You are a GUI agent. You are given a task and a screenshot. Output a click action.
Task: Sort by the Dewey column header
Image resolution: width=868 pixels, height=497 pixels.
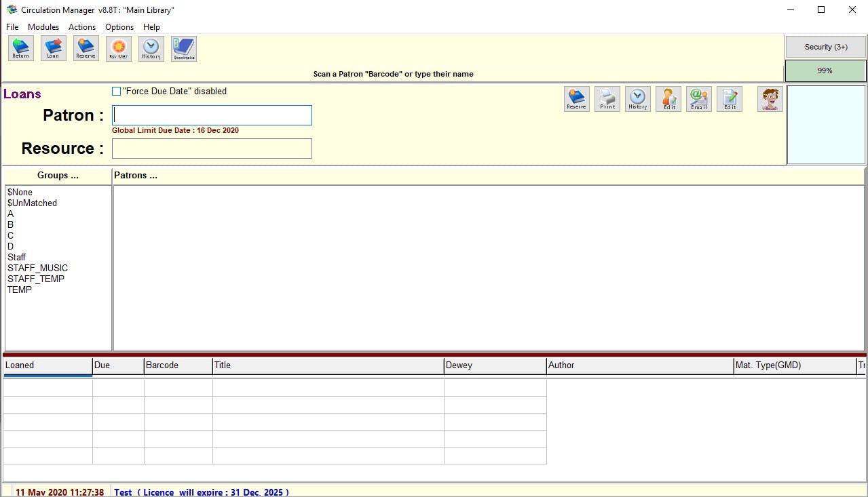pyautogui.click(x=495, y=365)
